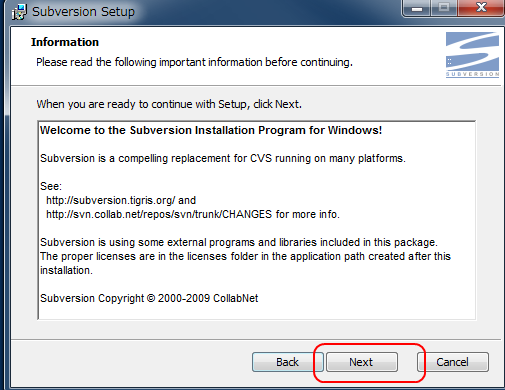Click the Subversion Setup title bar text

pyautogui.click(x=83, y=12)
